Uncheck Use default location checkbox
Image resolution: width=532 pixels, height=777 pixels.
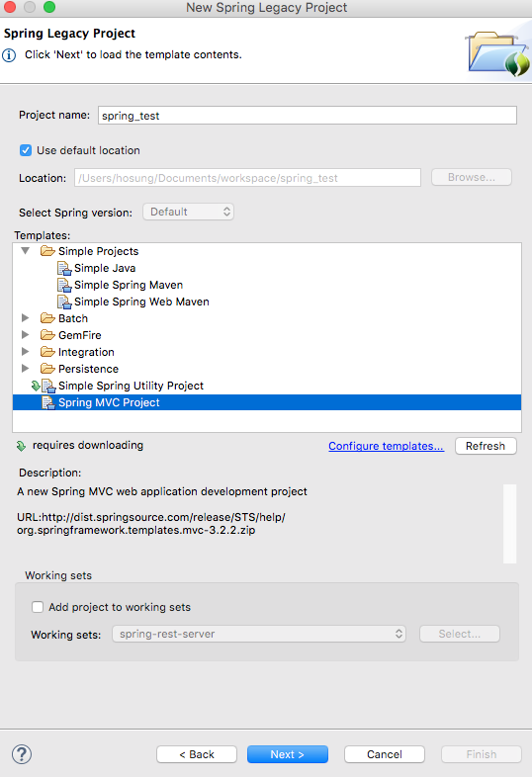coord(26,150)
